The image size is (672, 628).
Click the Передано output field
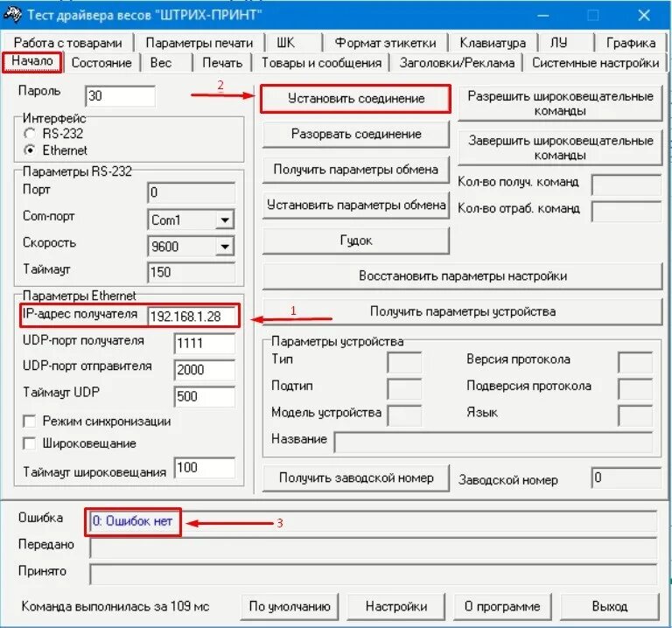pos(373,548)
